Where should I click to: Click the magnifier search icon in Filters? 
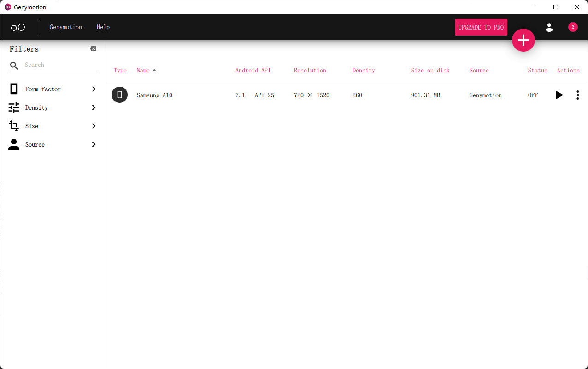click(14, 65)
